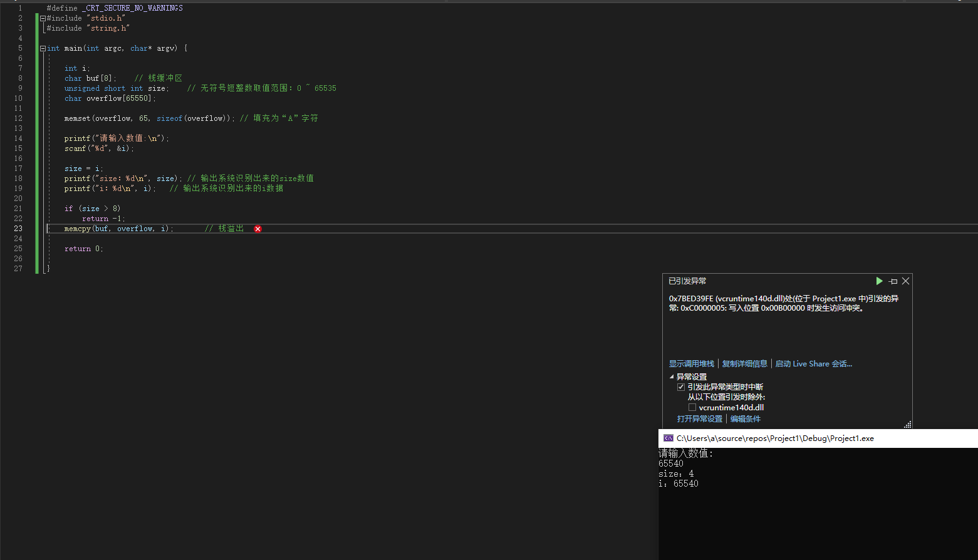Start Live Share session link

[x=814, y=364]
